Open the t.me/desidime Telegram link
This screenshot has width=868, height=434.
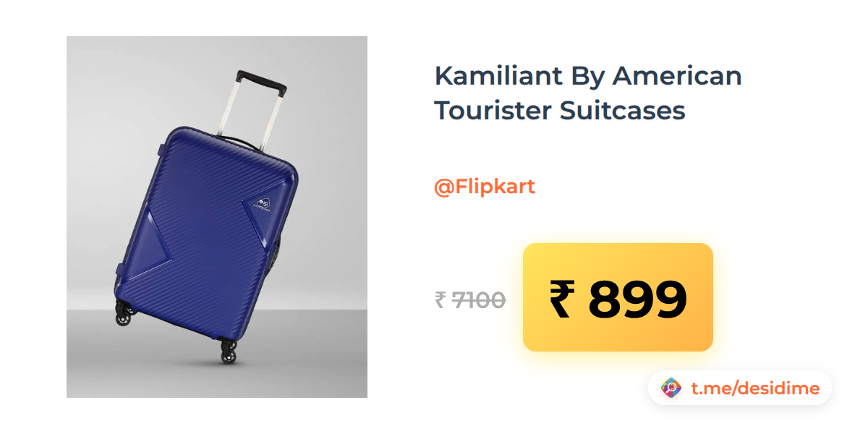click(755, 388)
